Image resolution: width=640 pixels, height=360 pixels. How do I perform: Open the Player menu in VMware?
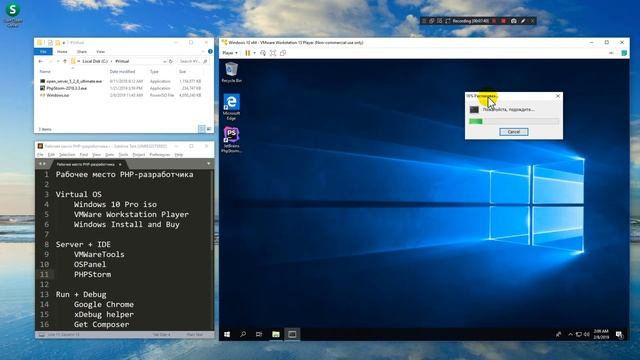point(230,53)
